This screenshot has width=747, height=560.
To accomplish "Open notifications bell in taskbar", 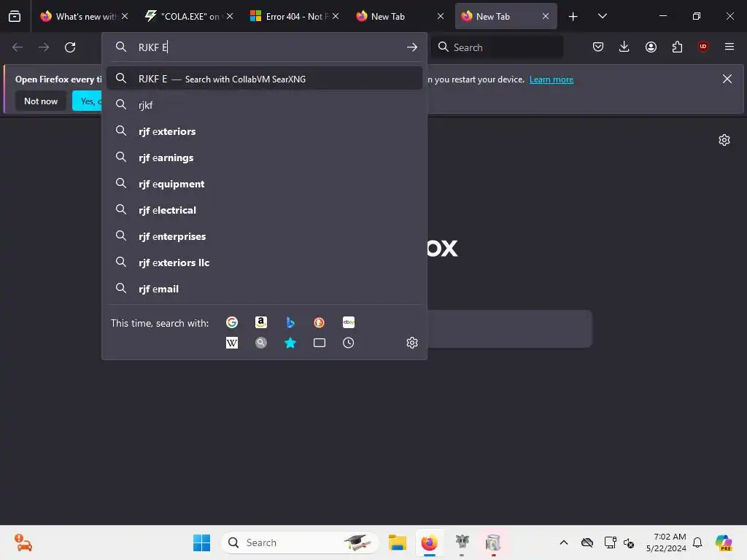I will pyautogui.click(x=697, y=542).
